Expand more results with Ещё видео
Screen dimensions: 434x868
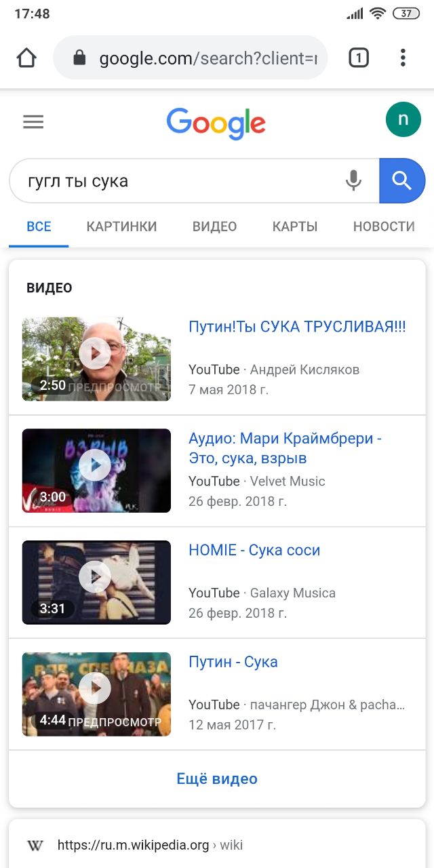(217, 778)
